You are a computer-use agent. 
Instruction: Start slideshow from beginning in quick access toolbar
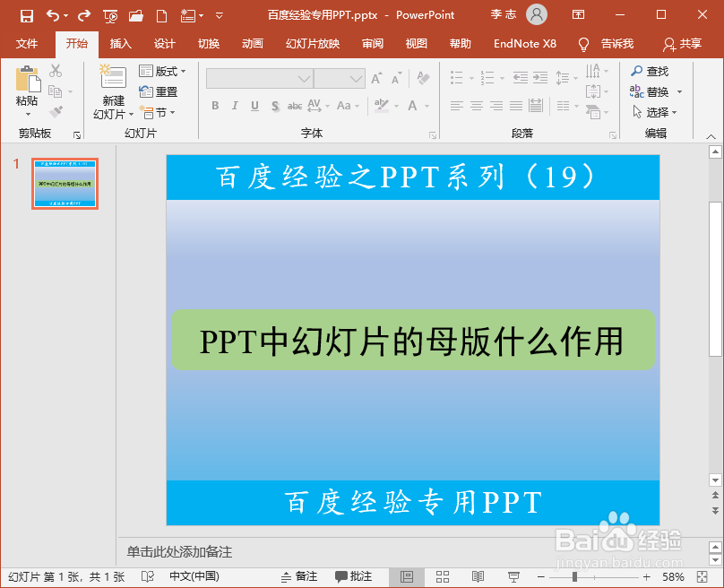(x=110, y=16)
